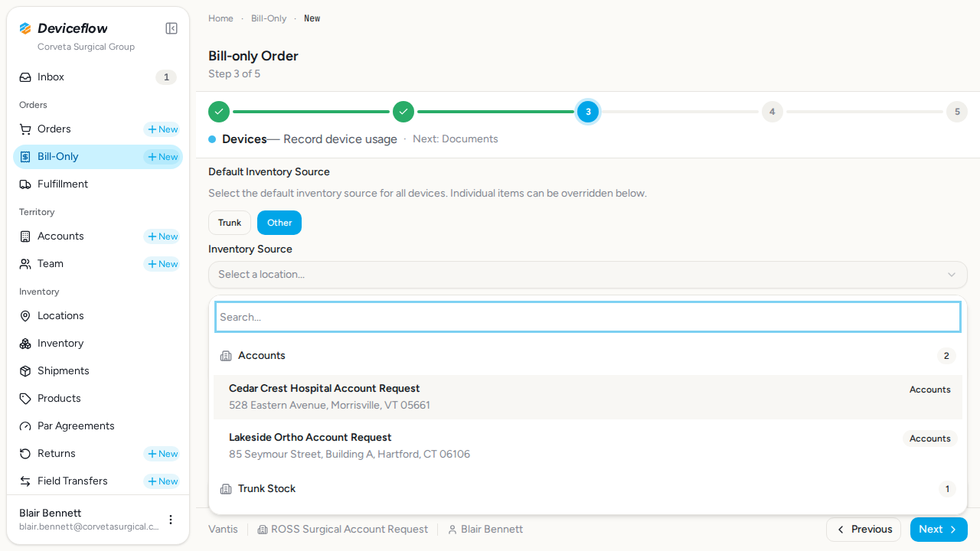Open Fulfillment in sidebar navigation
980x551 pixels.
[x=98, y=184]
